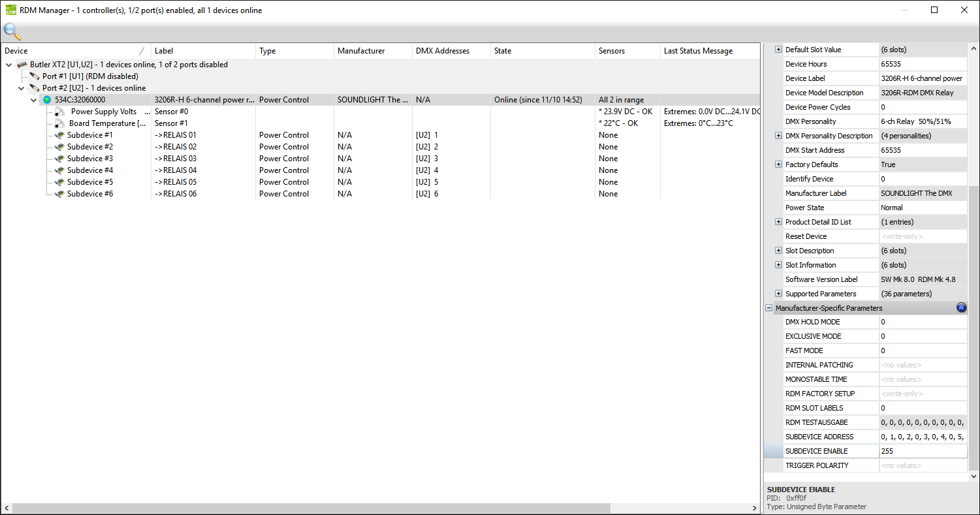
Task: Click the horizontal scrollbar of the device list
Action: [311, 508]
